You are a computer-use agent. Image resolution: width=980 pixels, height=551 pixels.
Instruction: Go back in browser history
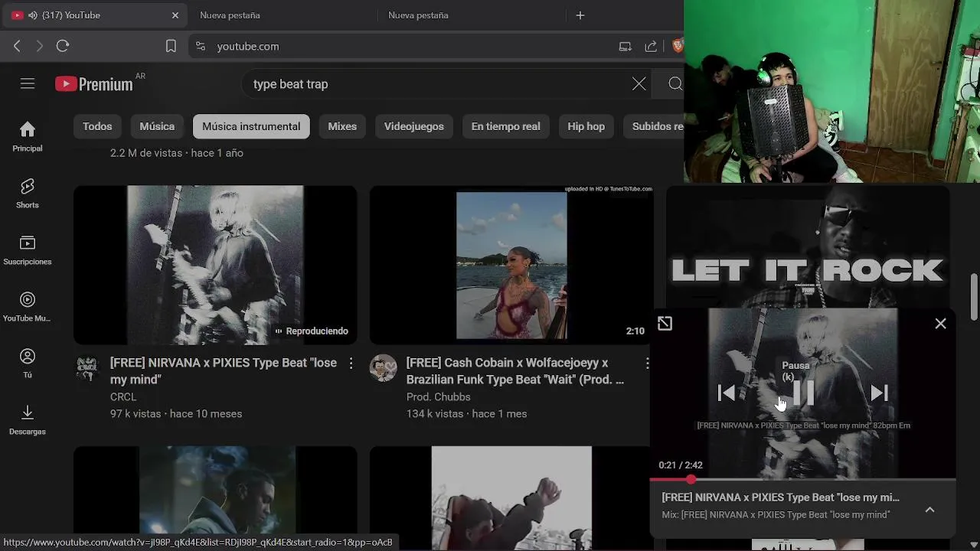pyautogui.click(x=17, y=46)
